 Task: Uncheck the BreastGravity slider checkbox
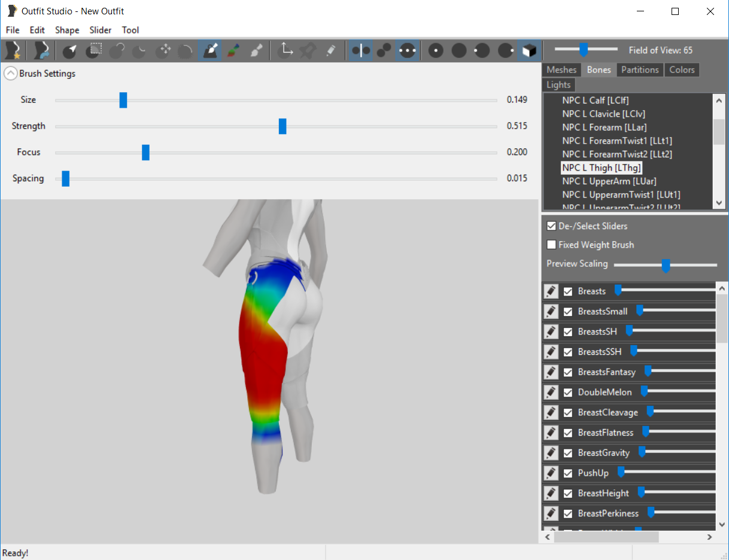pos(568,453)
